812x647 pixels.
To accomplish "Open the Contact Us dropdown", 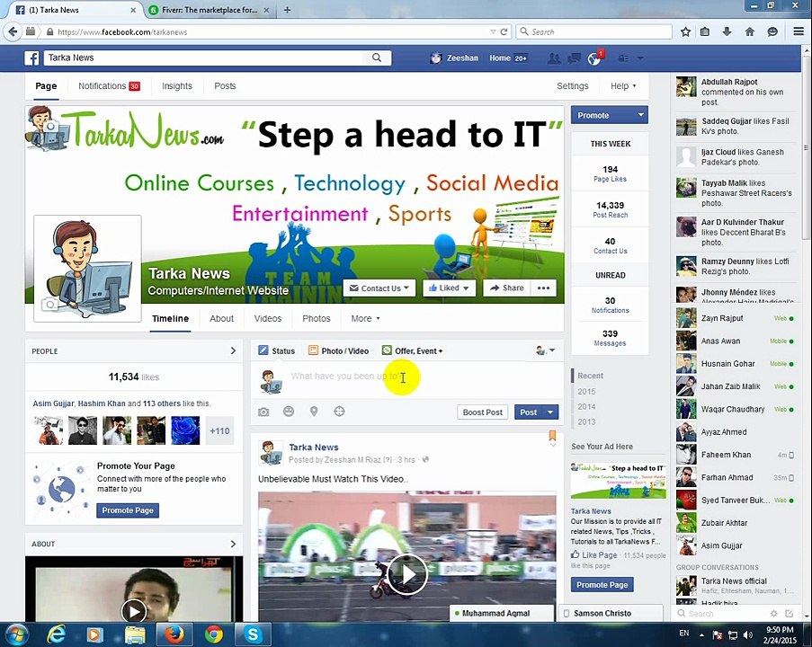I will tap(379, 288).
